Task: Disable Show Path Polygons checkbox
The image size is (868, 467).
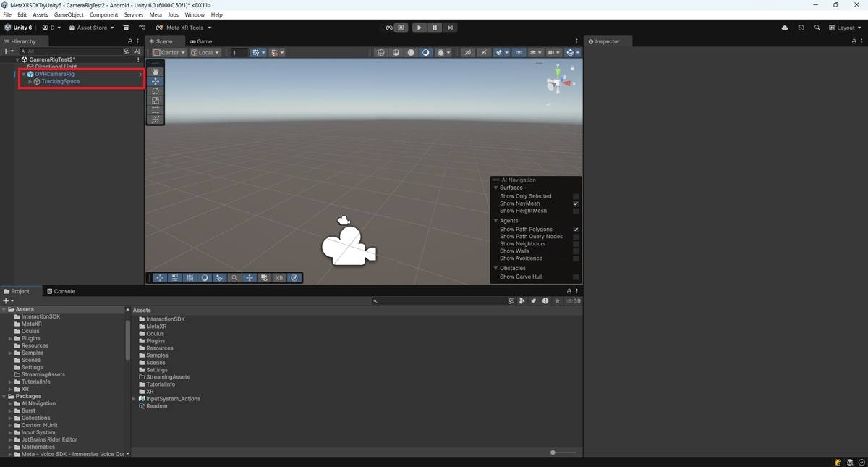Action: tap(576, 230)
